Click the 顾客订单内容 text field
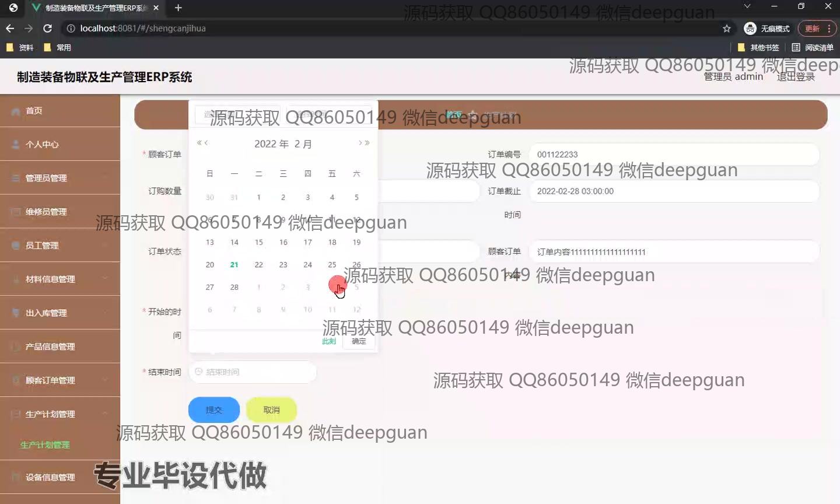Image resolution: width=840 pixels, height=504 pixels. (x=674, y=252)
